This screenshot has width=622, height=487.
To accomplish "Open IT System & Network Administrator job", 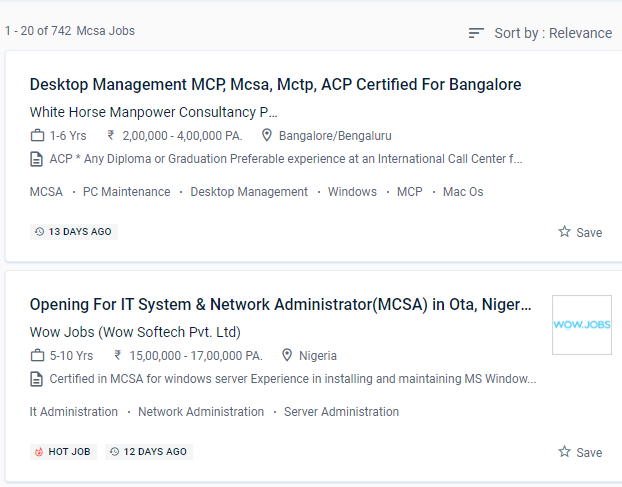I will click(x=280, y=304).
